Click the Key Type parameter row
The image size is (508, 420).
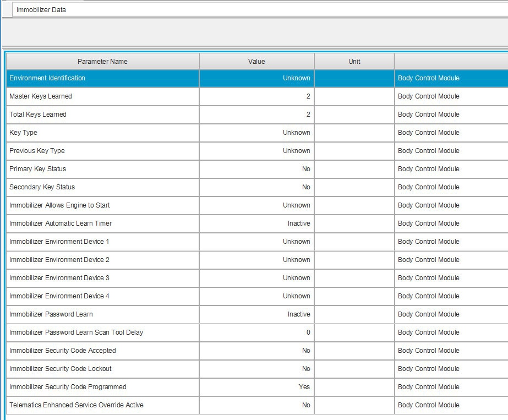click(x=257, y=133)
